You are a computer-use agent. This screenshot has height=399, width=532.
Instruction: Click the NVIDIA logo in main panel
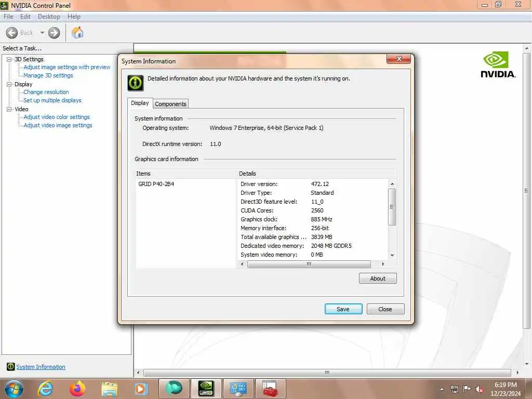(498, 64)
